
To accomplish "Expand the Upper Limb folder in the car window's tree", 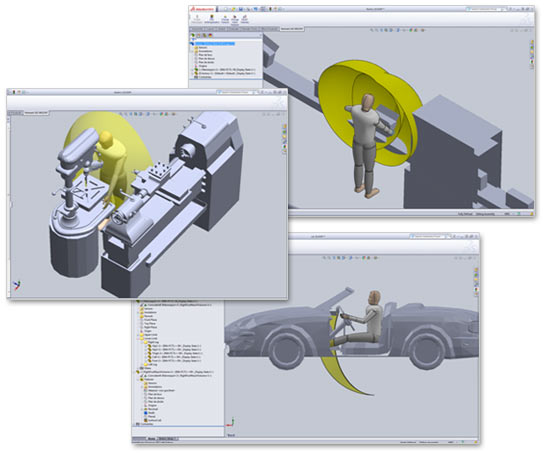I will 138,335.
